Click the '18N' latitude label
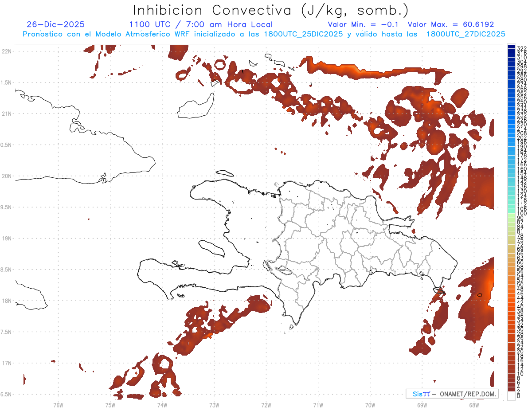 (7, 301)
